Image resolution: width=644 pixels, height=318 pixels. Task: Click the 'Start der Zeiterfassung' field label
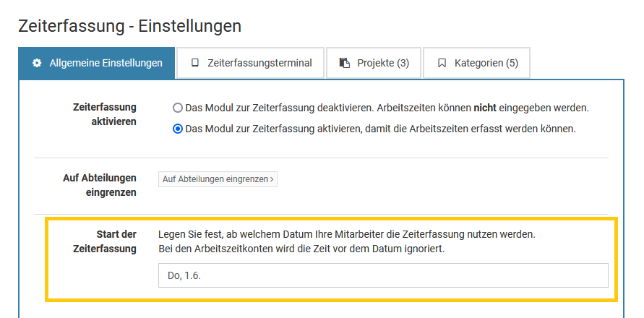(x=105, y=241)
